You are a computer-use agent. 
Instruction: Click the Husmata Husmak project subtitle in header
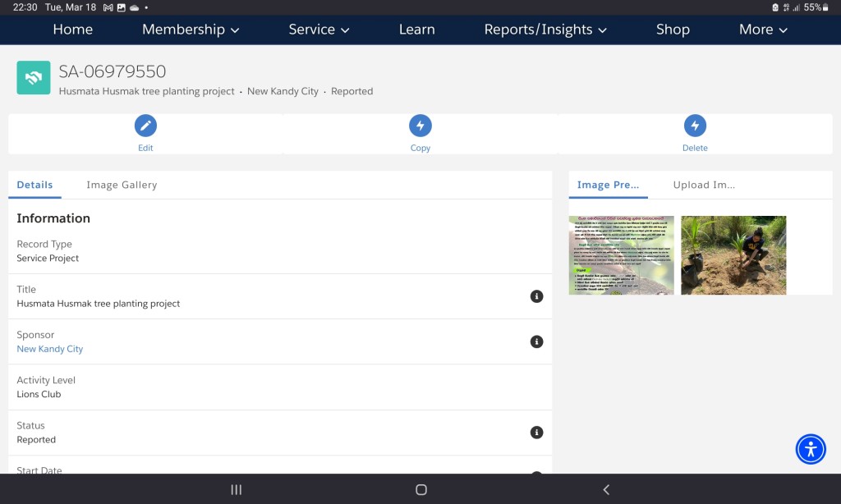coord(146,91)
